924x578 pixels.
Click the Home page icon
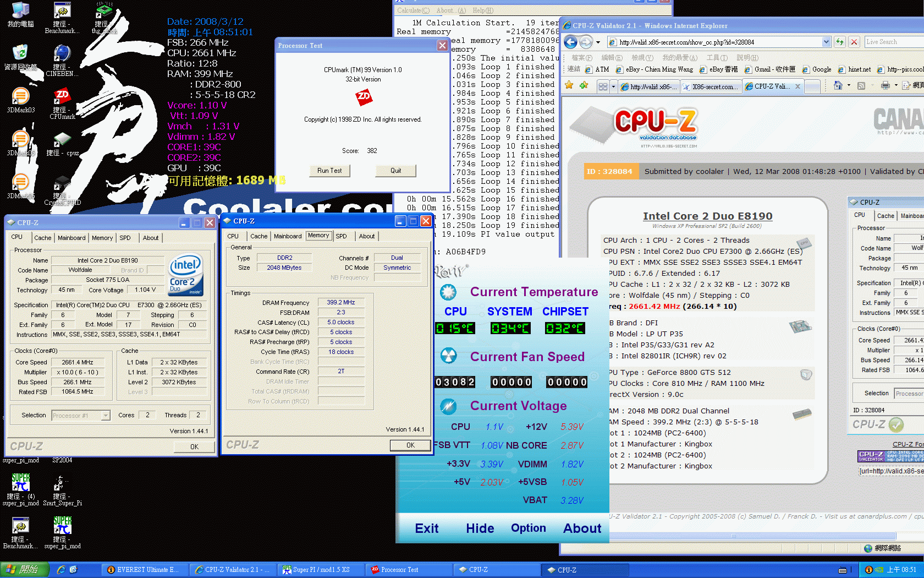point(838,85)
